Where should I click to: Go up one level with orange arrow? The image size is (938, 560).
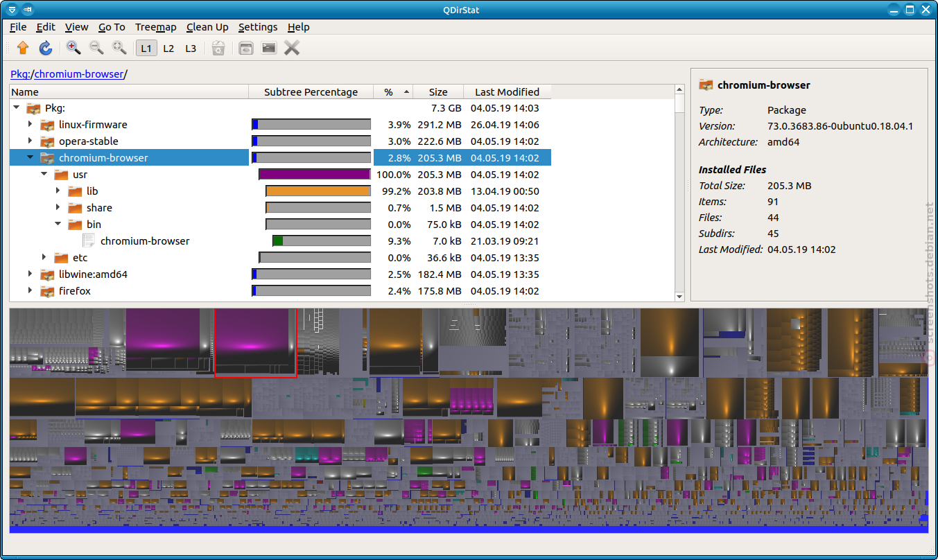23,48
